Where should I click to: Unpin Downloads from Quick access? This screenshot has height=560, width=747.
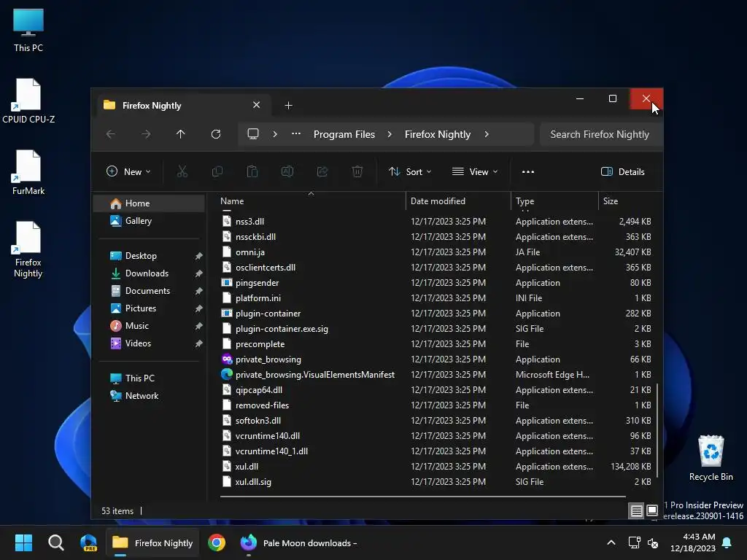click(x=198, y=273)
